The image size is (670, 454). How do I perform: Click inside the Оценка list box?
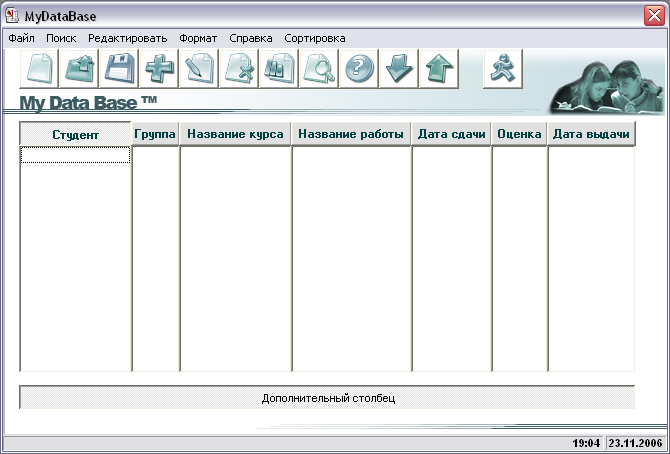pyautogui.click(x=519, y=259)
